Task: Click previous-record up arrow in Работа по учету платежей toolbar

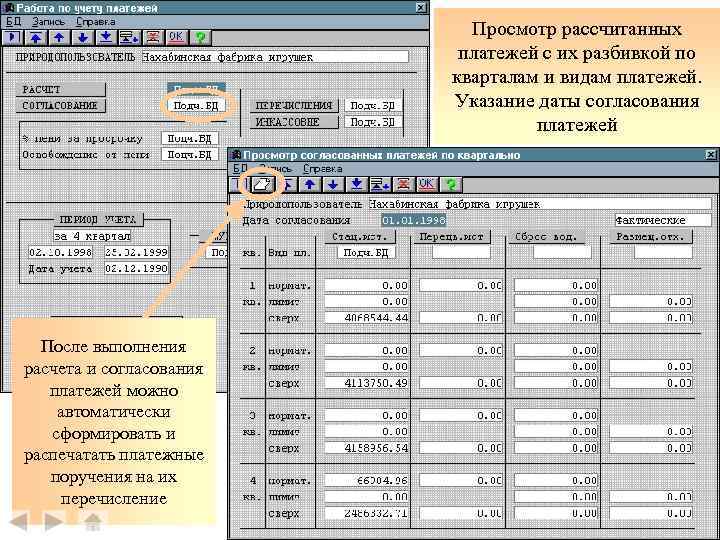Action: pos(59,37)
